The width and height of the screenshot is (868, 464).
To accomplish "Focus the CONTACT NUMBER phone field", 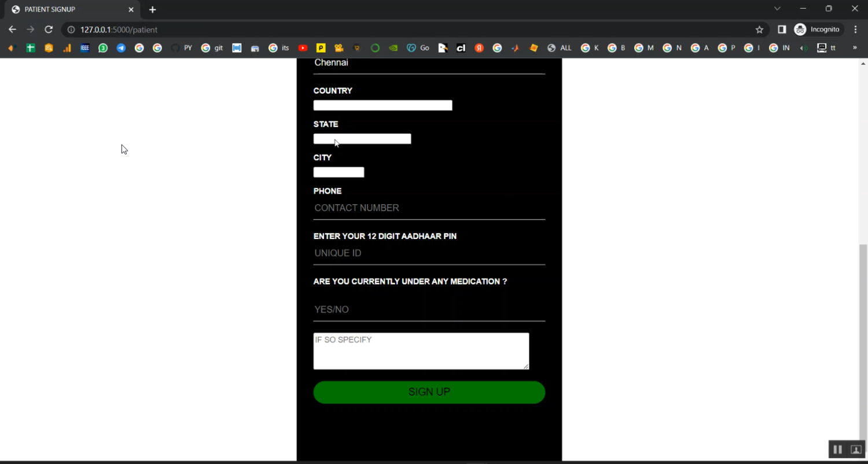I will click(429, 208).
